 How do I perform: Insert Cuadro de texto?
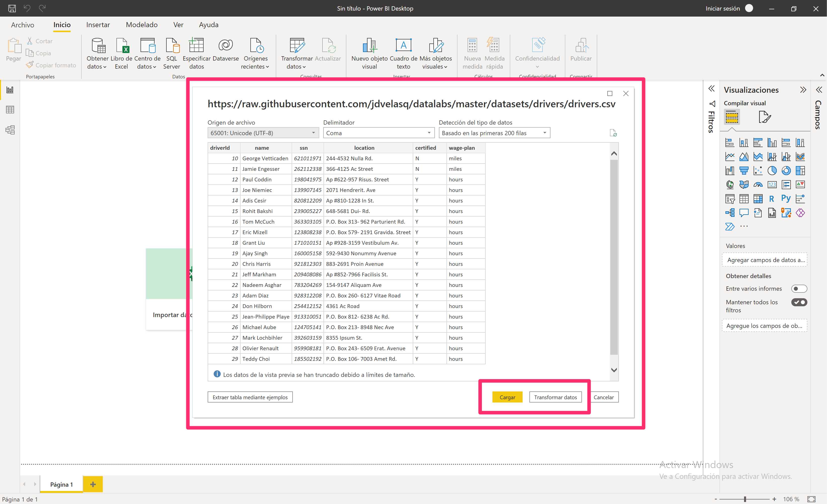coord(403,53)
